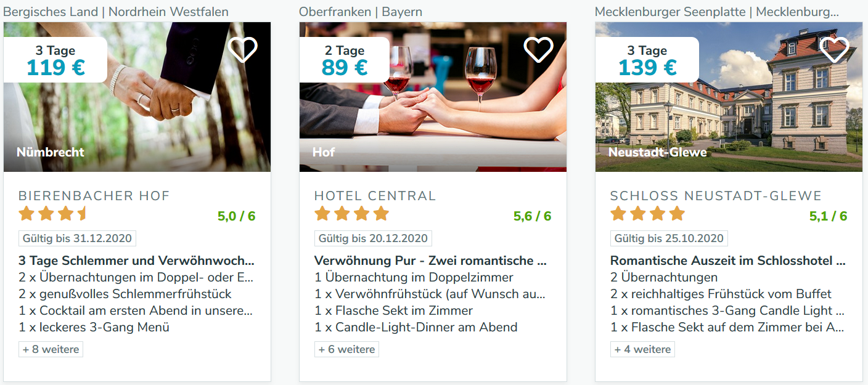Open 'Verwöhnung Pur - Zwei romantische' offer

point(430,261)
